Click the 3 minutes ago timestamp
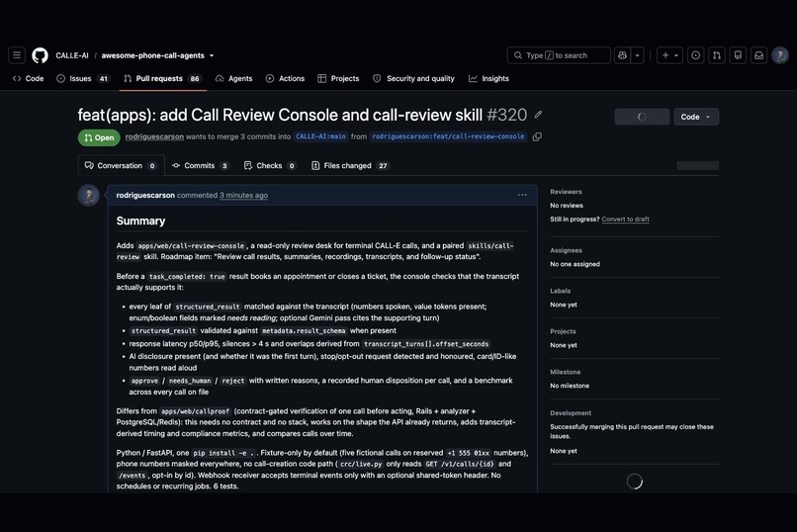797x532 pixels. tap(243, 195)
